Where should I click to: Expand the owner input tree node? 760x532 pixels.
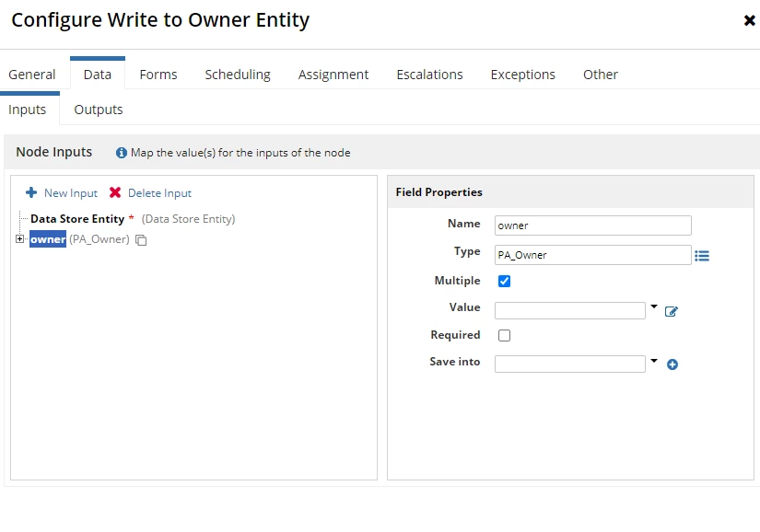20,239
